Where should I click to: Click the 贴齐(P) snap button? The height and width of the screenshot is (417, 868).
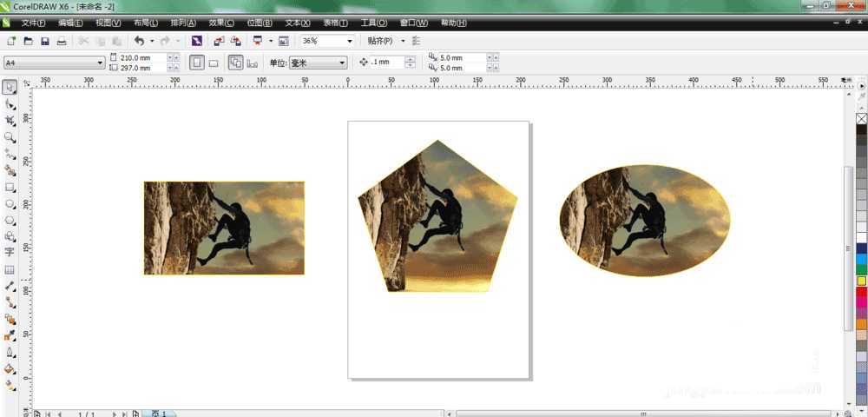point(380,41)
